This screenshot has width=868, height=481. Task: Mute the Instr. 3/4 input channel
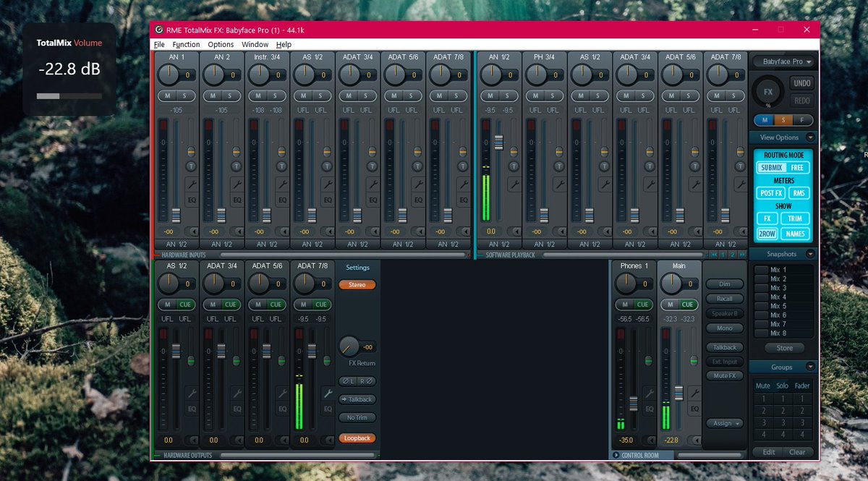pos(258,95)
